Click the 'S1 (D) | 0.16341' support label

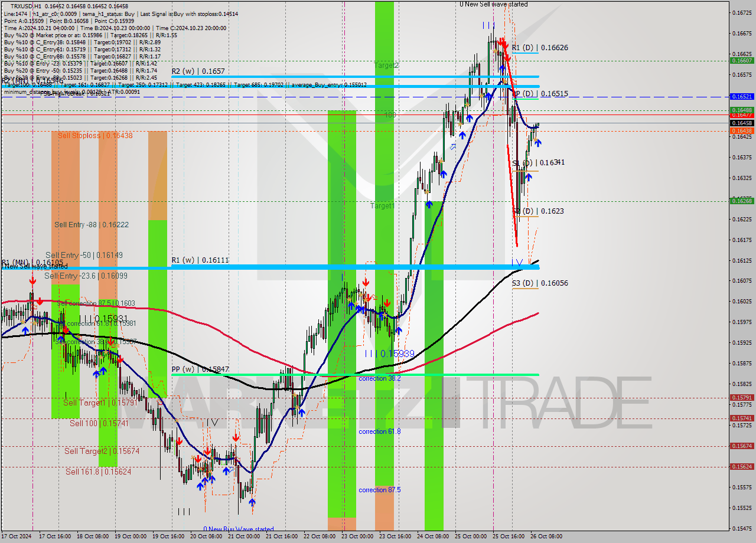tap(538, 162)
